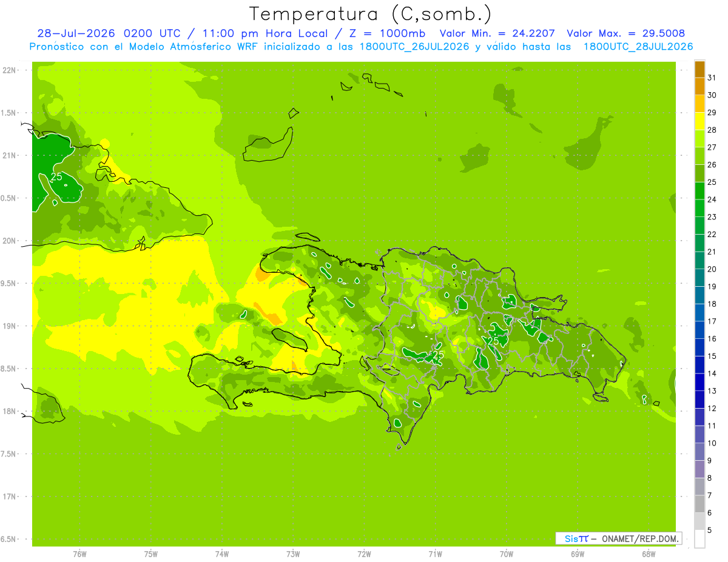Click the 1.5N latitude axis label

(10, 113)
